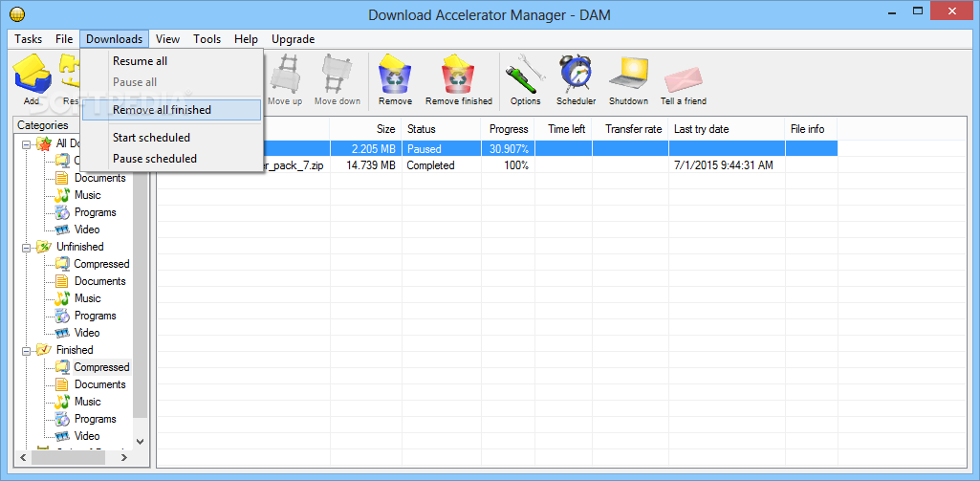Select Video under Unfinished

click(x=87, y=333)
